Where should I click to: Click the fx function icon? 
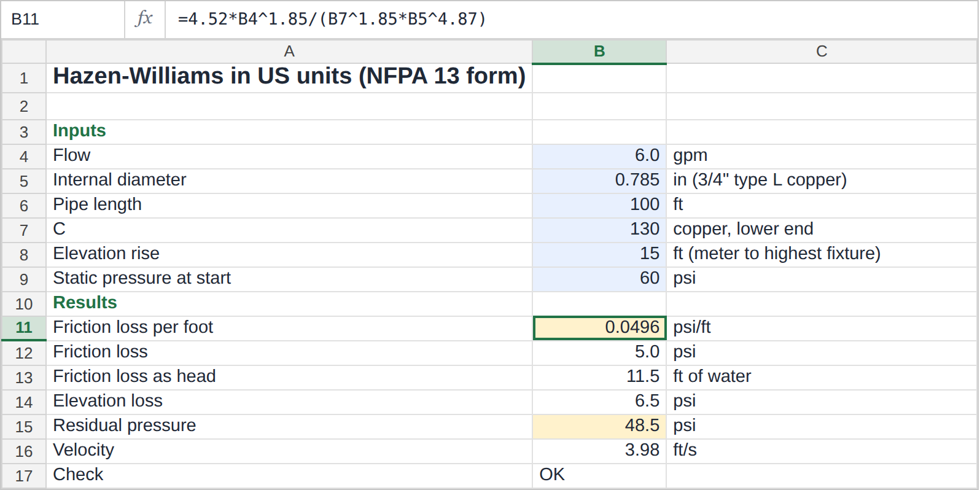144,19
